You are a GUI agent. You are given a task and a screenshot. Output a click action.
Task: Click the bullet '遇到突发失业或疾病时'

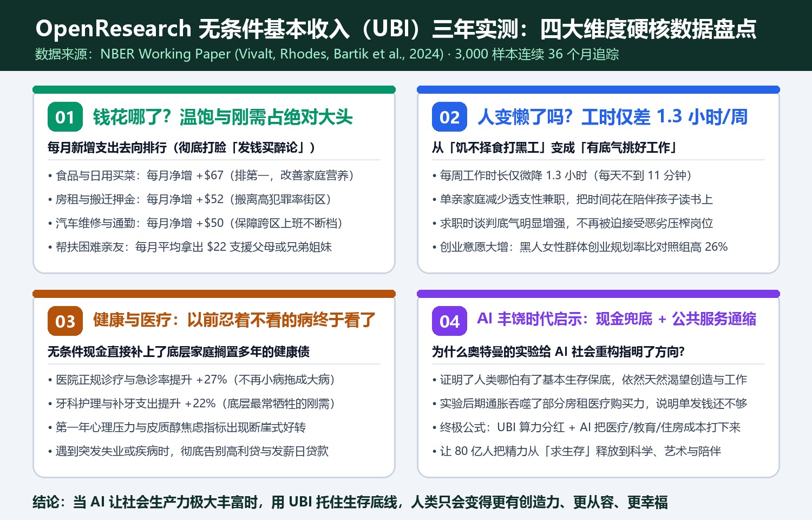188,451
